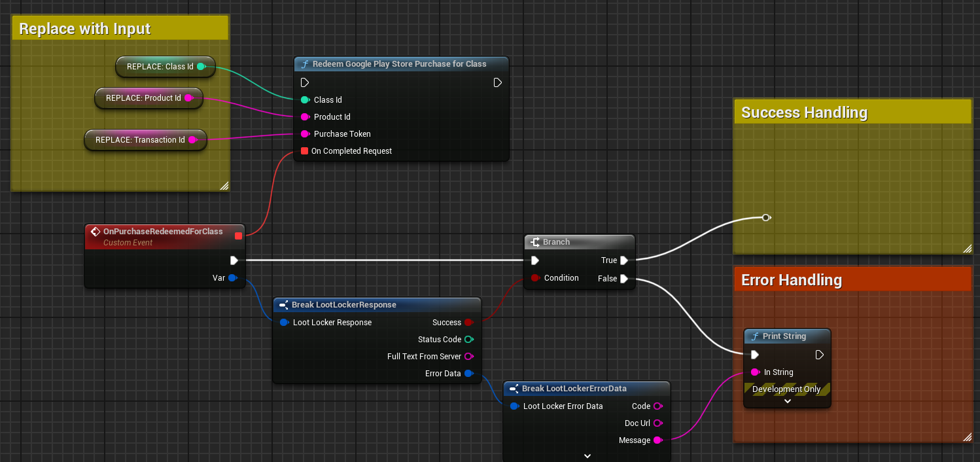This screenshot has width=980, height=462.
Task: Click the resize handle of Error Handling comment
Action: [x=967, y=437]
